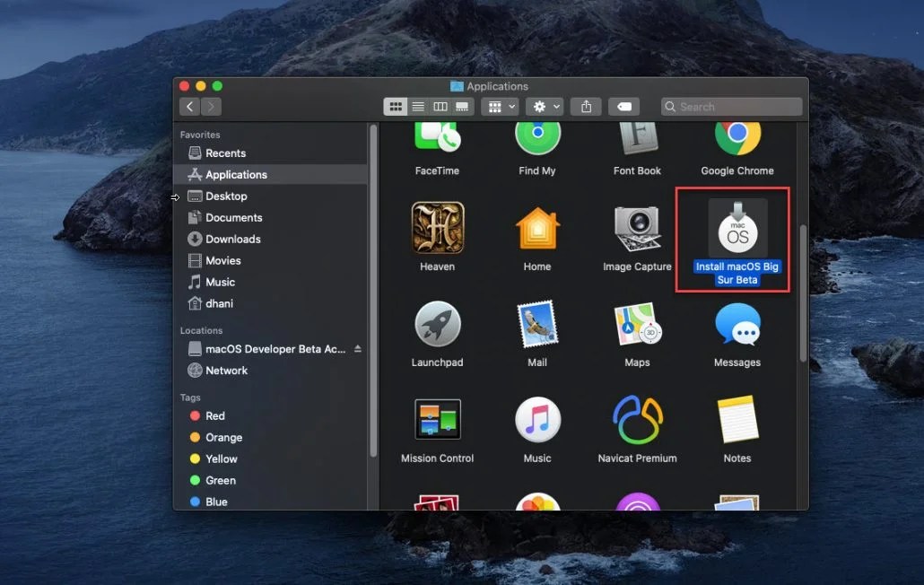Switch to list view in Finder
Viewport: 924px width, 585px height.
tap(418, 106)
